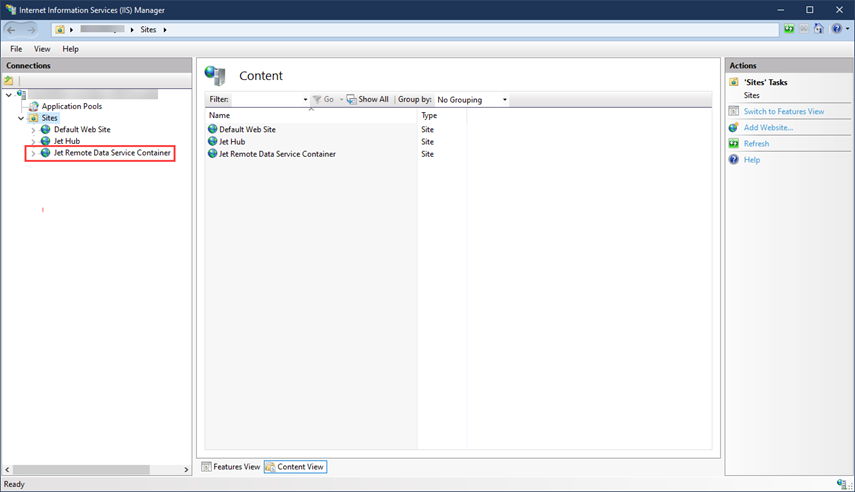Click the Content View tab icon

click(x=270, y=467)
